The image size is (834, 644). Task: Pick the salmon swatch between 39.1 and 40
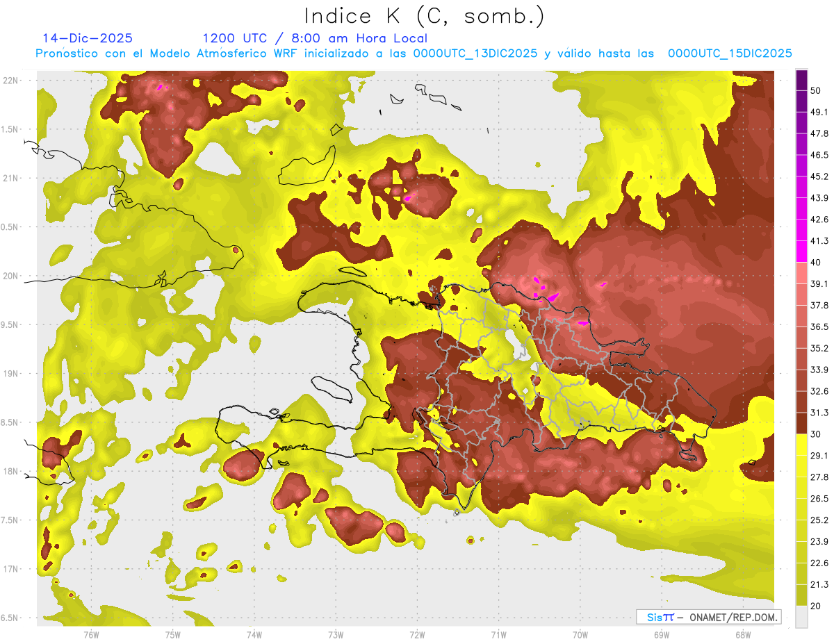(801, 273)
